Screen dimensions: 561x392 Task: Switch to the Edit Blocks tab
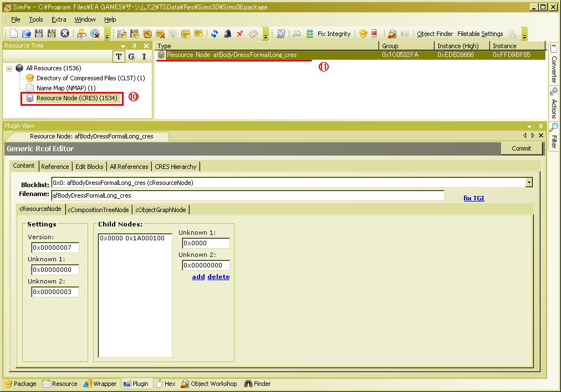coord(89,167)
